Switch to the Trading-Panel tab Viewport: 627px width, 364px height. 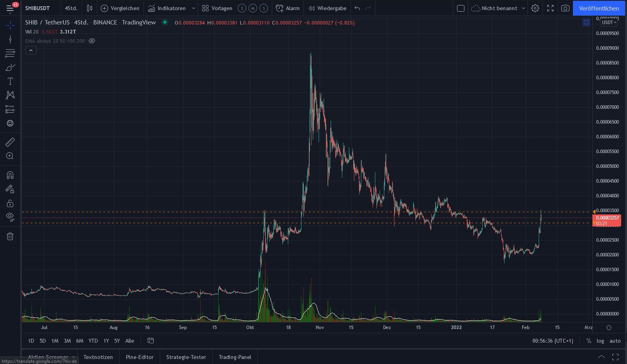(x=235, y=357)
